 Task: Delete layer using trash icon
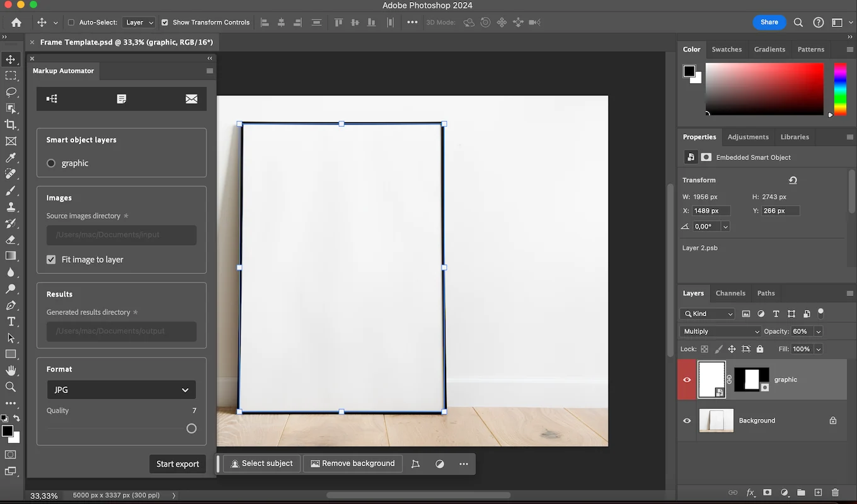[x=836, y=493]
